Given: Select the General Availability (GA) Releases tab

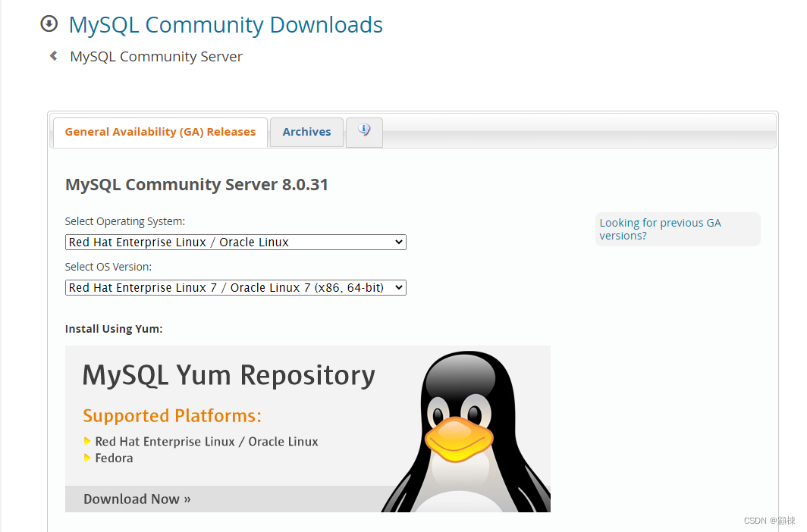Looking at the screenshot, I should click(160, 131).
